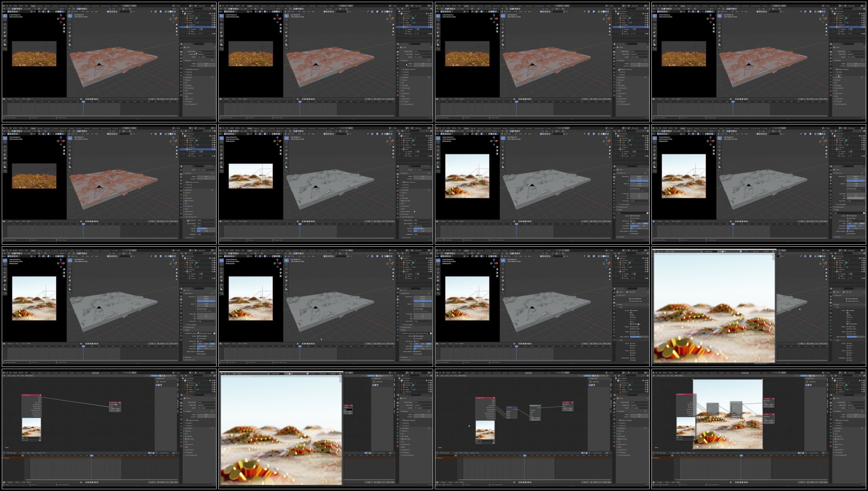Screen dimensions: 868x491
Task: Switch to Compositing workspace tab in the four-node compositor view
Action: [x=528, y=373]
